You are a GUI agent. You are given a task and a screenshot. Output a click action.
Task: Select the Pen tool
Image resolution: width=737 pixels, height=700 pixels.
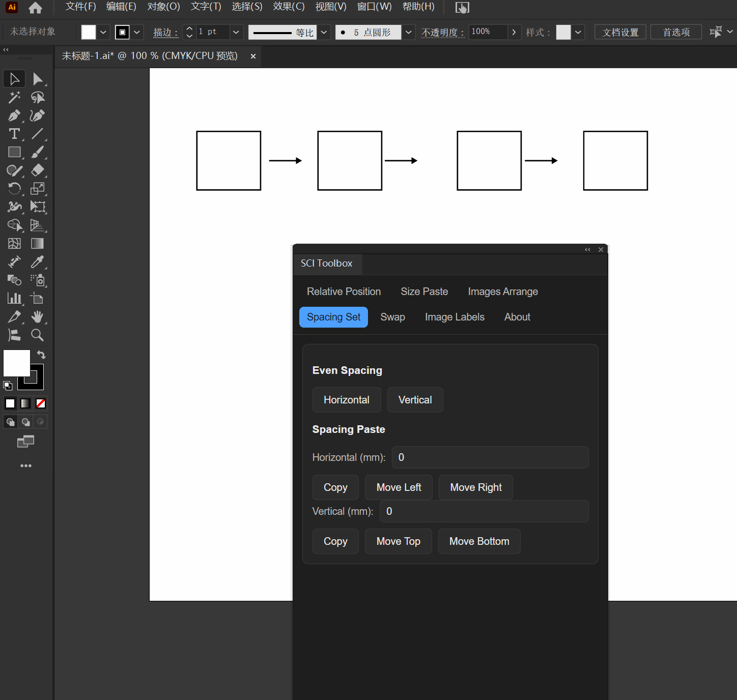[x=14, y=115]
